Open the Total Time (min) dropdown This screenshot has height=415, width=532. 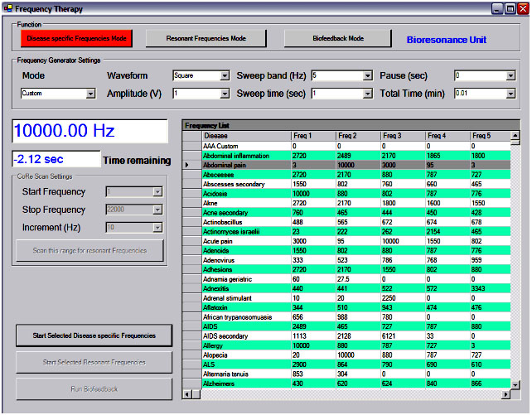click(x=510, y=94)
